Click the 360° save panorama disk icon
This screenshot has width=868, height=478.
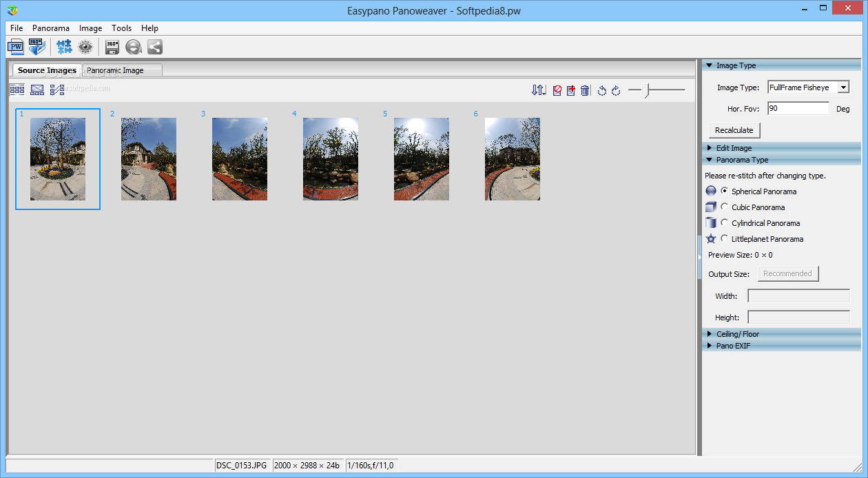click(x=112, y=47)
